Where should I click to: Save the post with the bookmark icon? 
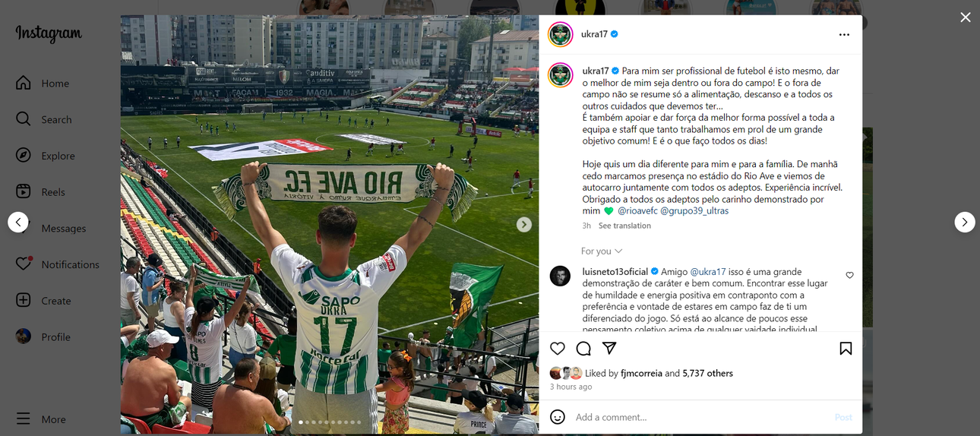coord(846,349)
